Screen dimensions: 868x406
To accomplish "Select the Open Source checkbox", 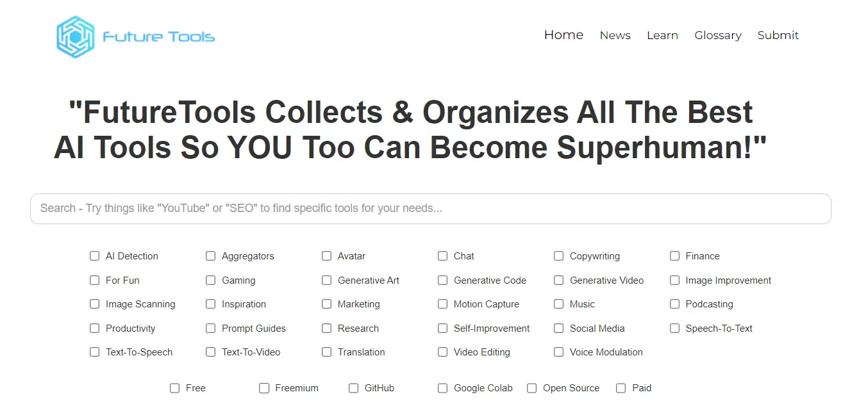I will click(531, 388).
